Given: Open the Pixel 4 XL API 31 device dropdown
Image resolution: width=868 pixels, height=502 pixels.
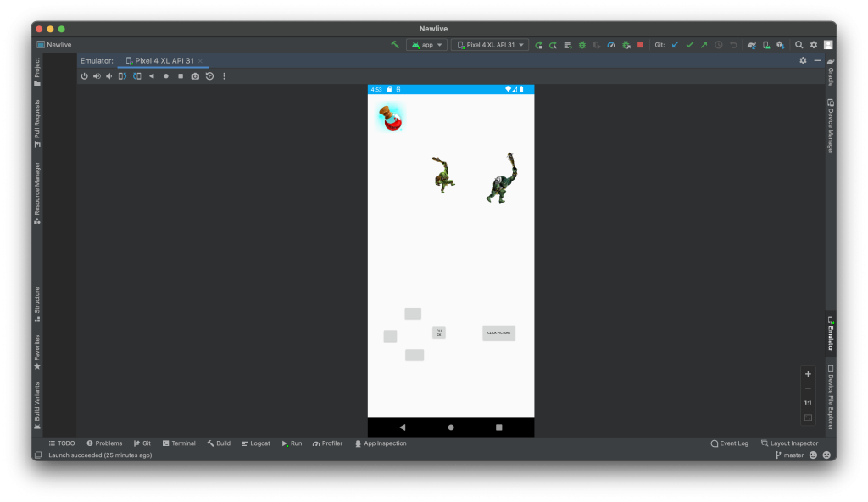Looking at the screenshot, I should coord(491,45).
